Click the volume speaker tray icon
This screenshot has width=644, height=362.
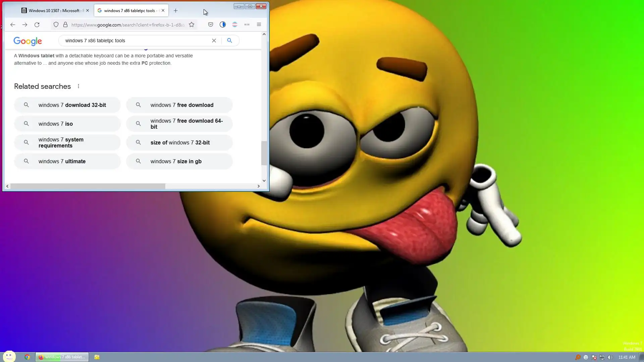pos(610,357)
